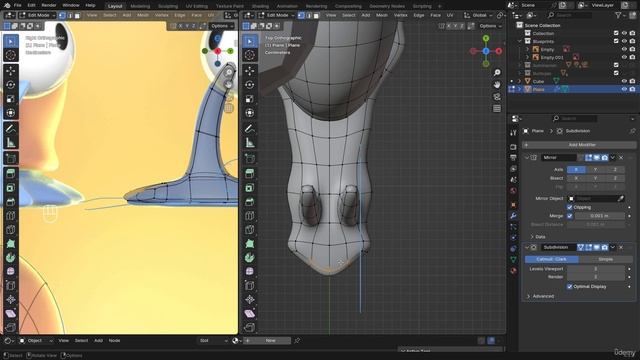Image resolution: width=640 pixels, height=360 pixels.
Task: Select the Smooth tool in left viewport
Action: click(11, 271)
